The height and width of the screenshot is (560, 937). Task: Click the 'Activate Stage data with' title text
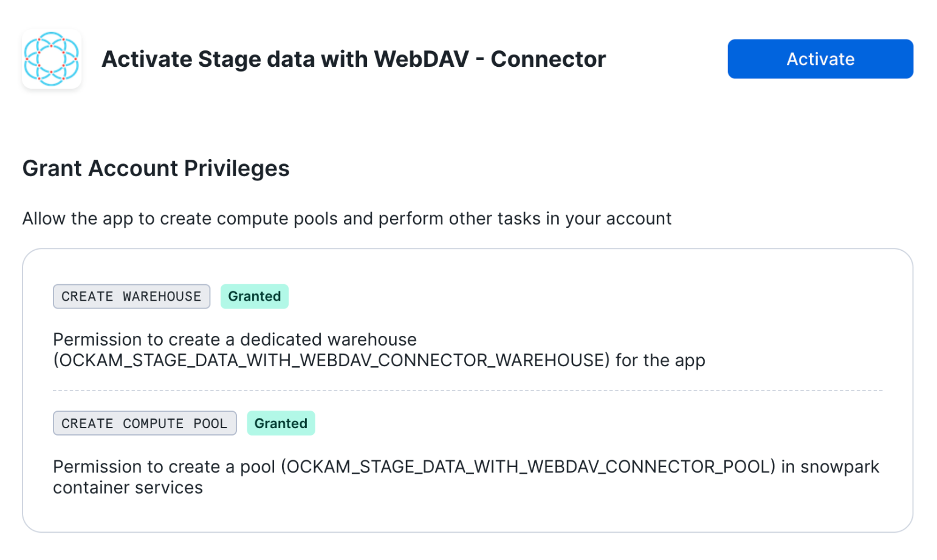pos(235,60)
